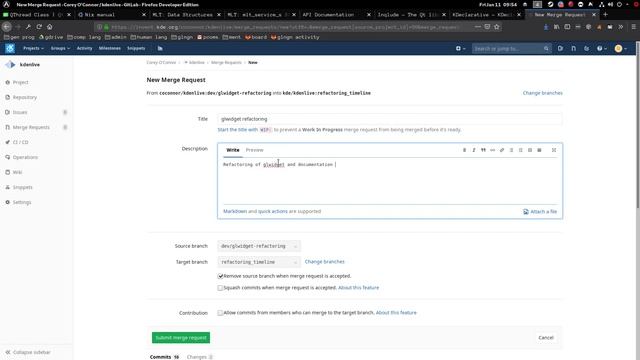Add a task list in the description
The image size is (640, 360).
coord(530,150)
